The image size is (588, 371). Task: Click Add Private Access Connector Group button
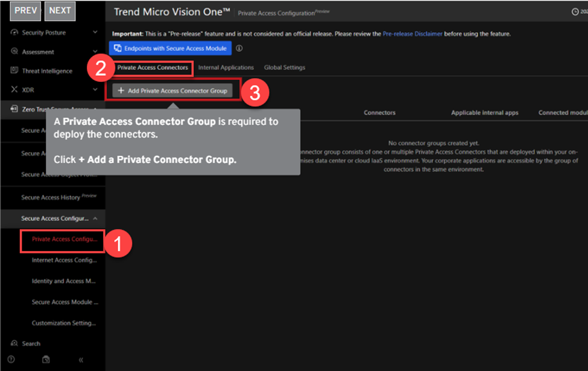[x=172, y=90]
